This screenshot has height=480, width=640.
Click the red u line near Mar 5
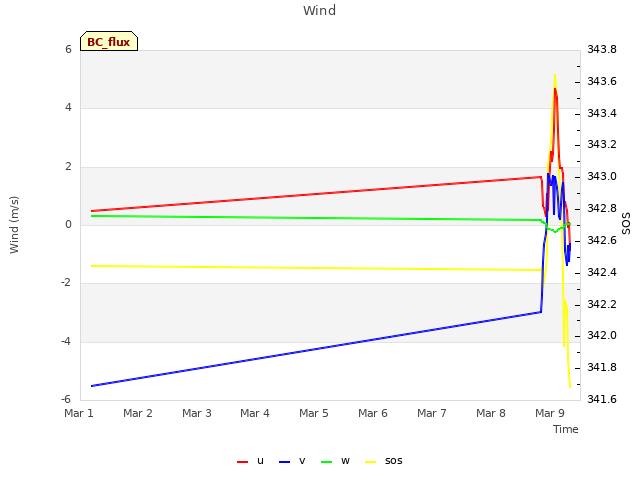coord(314,194)
